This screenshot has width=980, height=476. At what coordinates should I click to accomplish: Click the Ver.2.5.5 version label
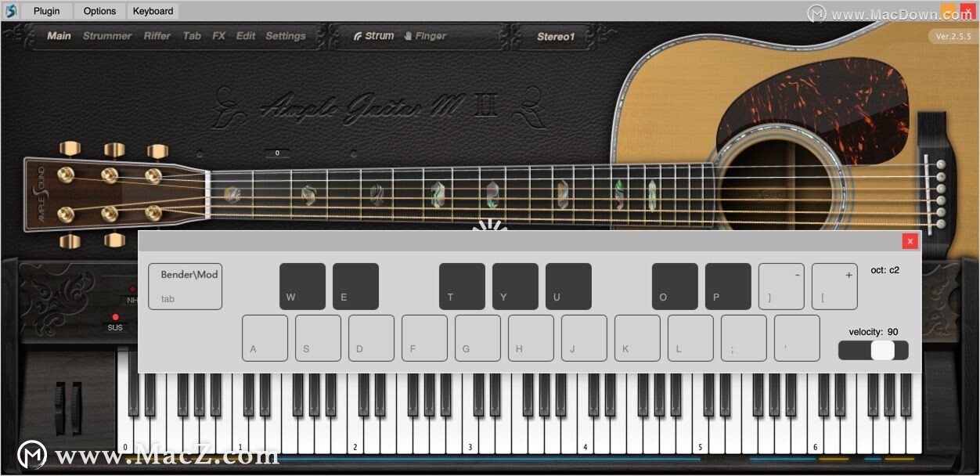point(953,36)
